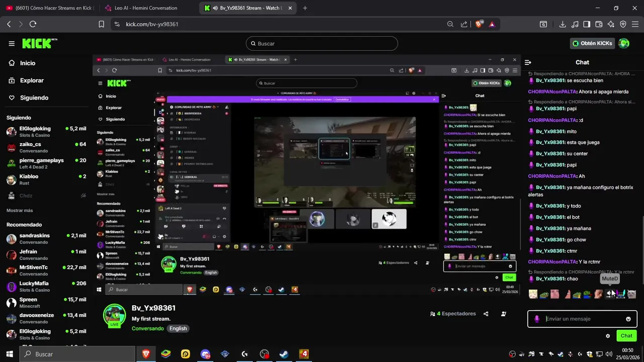This screenshot has width=644, height=362.
Task: Click the Conversando category link
Action: [147, 328]
